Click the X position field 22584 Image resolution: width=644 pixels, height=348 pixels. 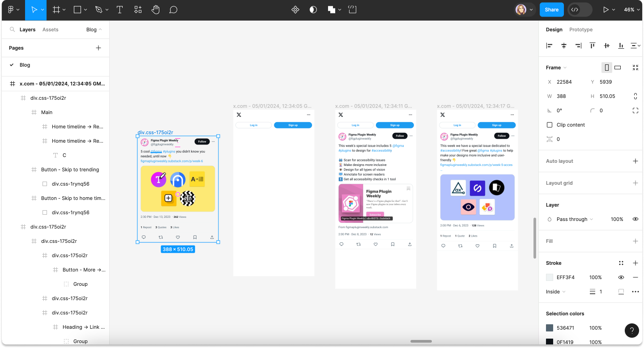tap(565, 82)
